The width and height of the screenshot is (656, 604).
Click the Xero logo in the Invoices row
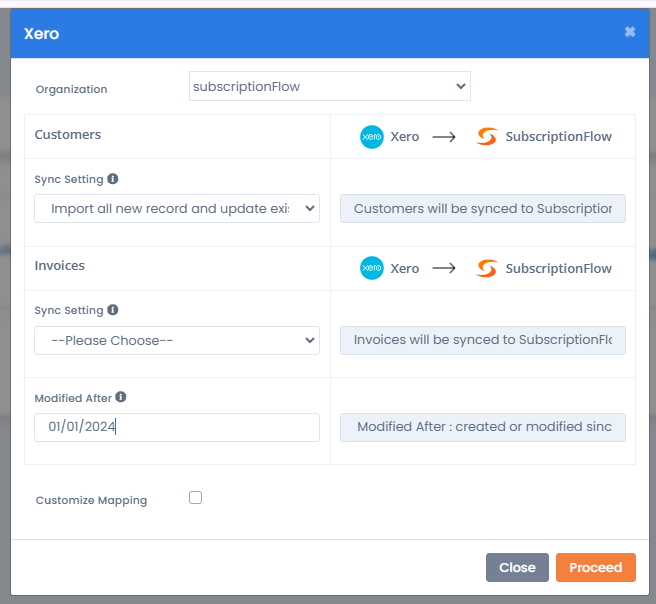pos(372,268)
